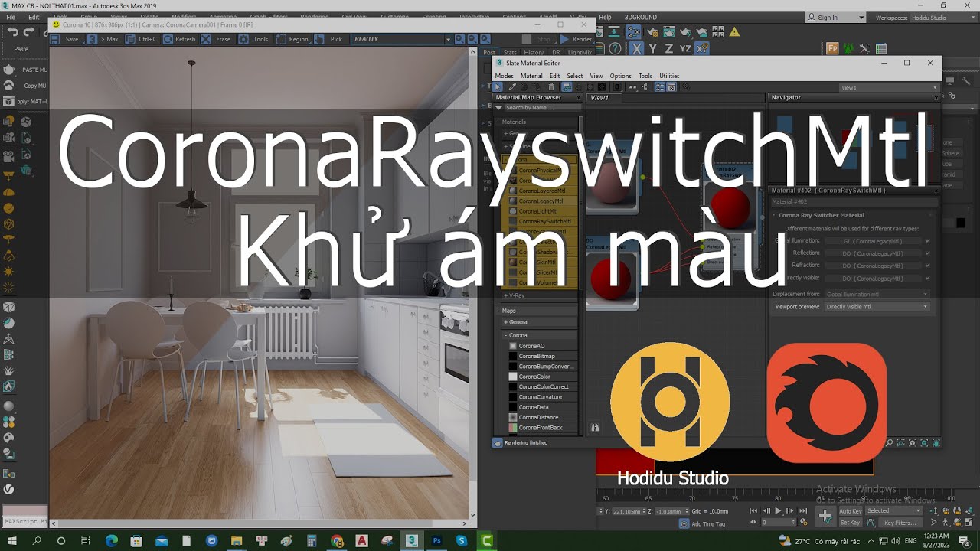
Task: Toggle Y axis constraint
Action: [653, 48]
